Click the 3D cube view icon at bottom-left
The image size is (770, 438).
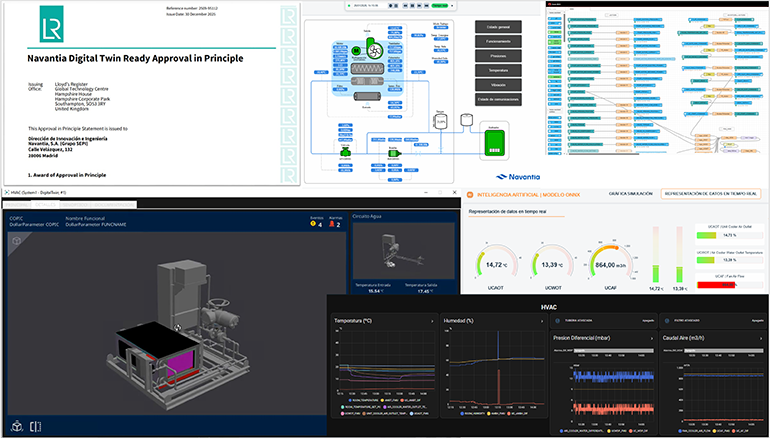click(x=17, y=426)
